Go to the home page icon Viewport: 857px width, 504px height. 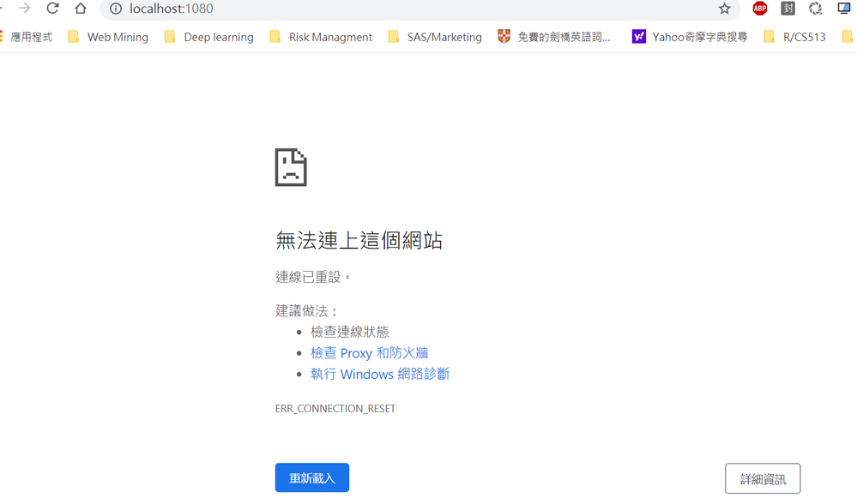coord(81,9)
